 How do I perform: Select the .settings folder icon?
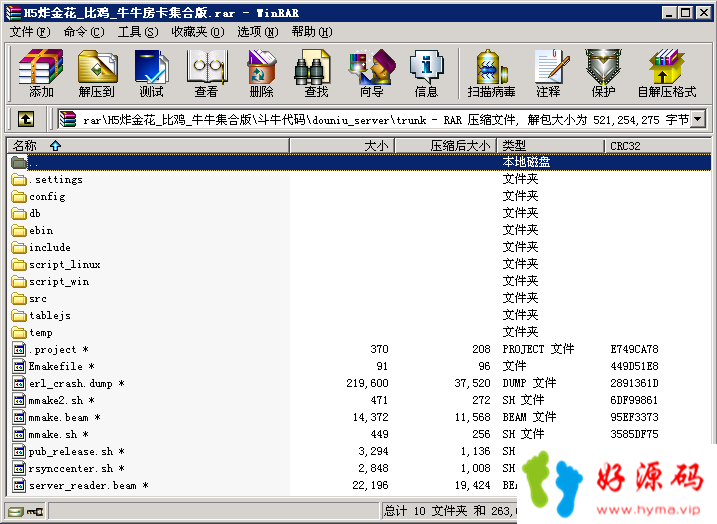pyautogui.click(x=19, y=179)
